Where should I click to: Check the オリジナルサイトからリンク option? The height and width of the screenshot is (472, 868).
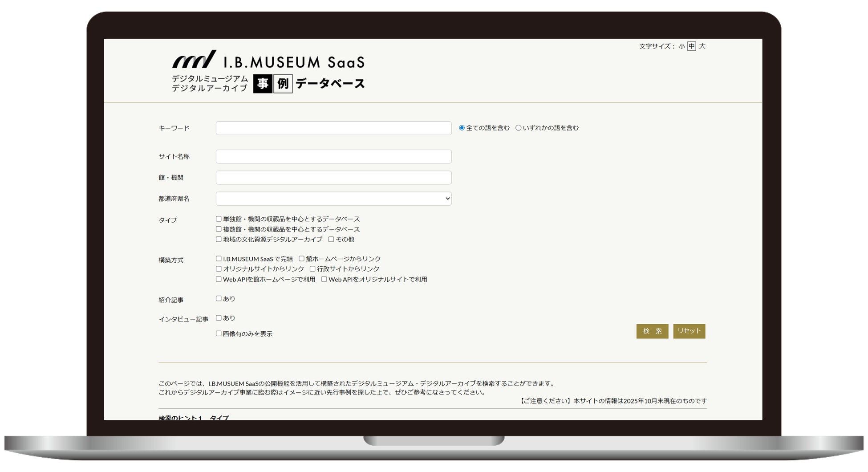(x=219, y=269)
